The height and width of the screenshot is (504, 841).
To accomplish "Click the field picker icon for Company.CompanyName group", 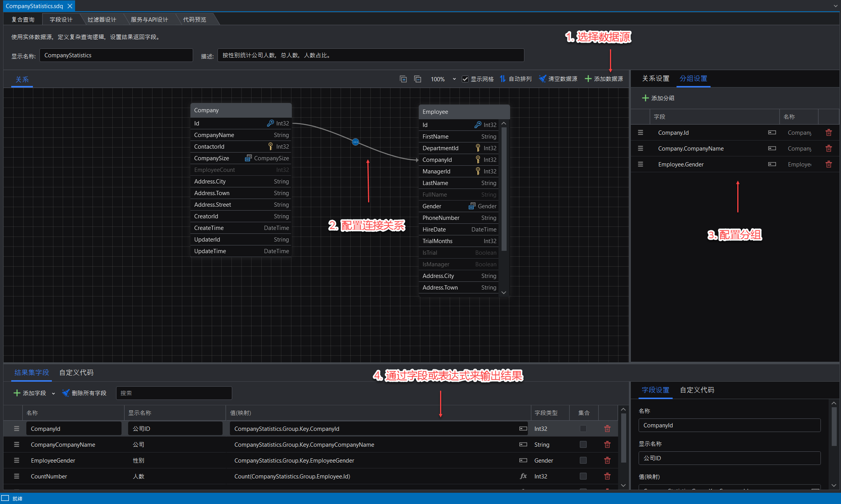I will [772, 149].
